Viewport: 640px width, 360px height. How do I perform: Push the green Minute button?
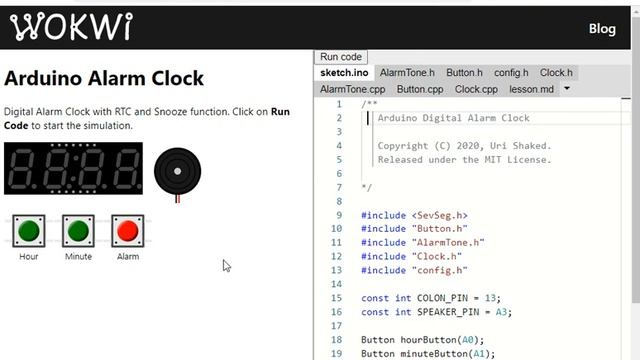coord(78,231)
